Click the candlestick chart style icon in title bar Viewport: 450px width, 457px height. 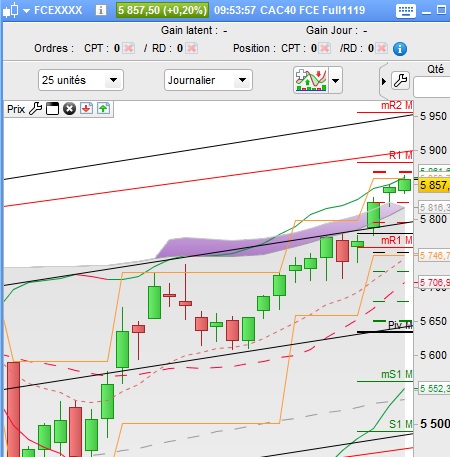point(10,10)
